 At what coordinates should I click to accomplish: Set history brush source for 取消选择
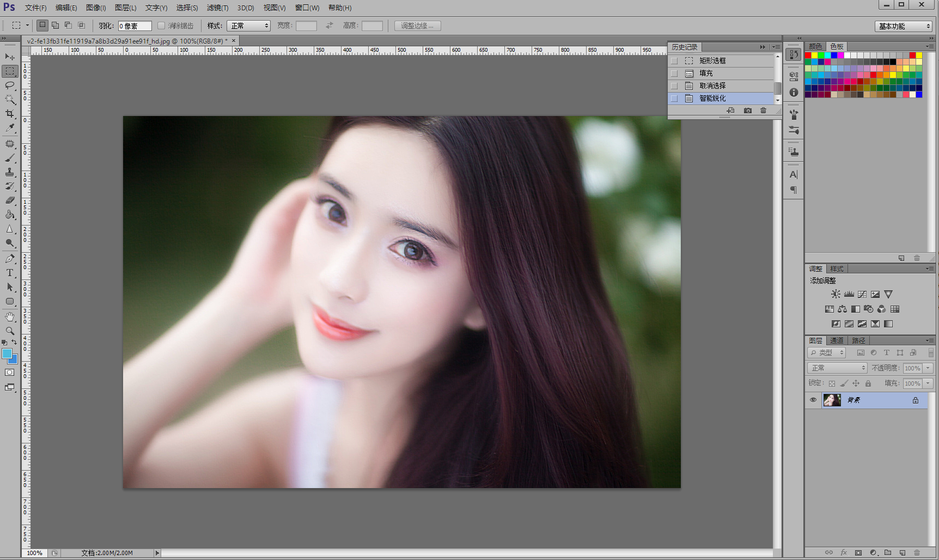[674, 86]
